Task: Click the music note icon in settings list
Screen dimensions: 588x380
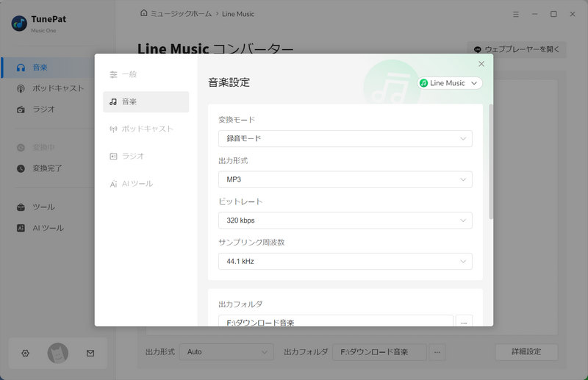Action: [113, 101]
